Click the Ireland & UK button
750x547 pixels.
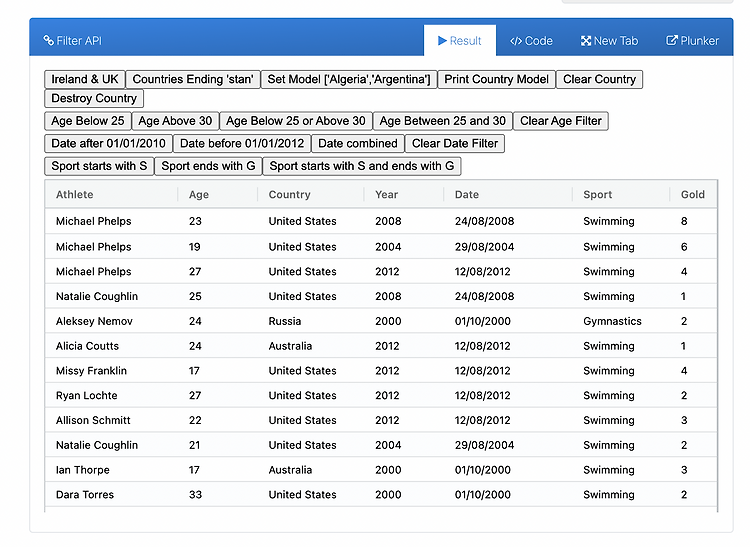coord(85,79)
